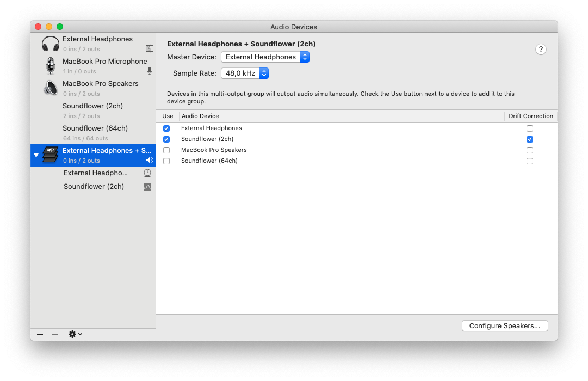Viewport: 588px width, 381px height.
Task: Open the gear action menu
Action: 75,334
